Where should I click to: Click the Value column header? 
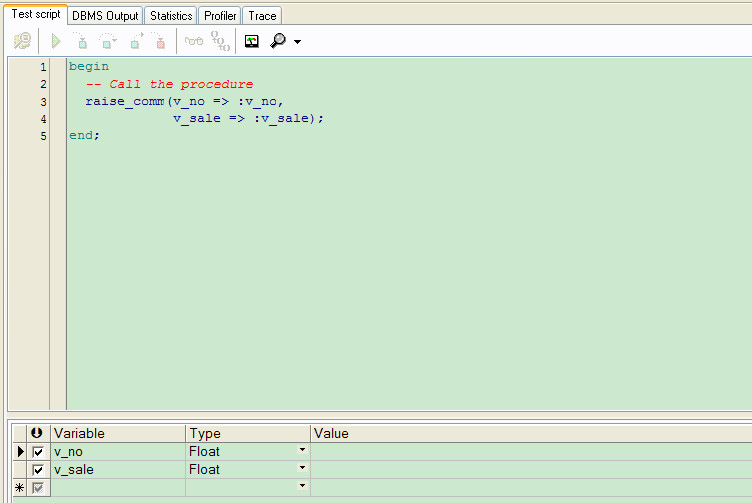(x=531, y=433)
